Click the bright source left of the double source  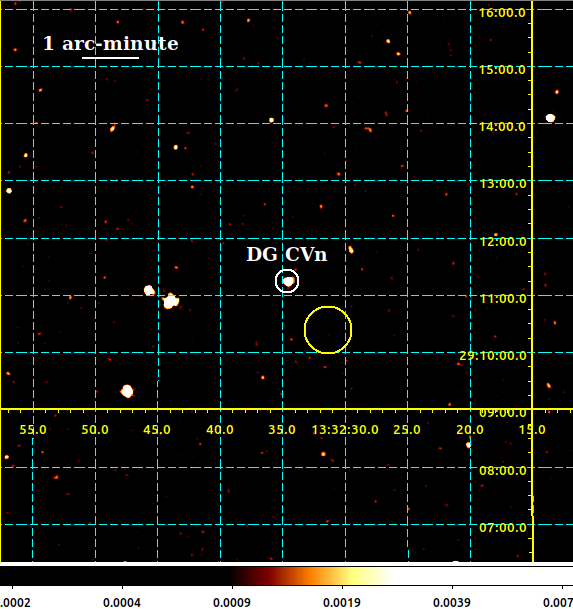pos(149,290)
